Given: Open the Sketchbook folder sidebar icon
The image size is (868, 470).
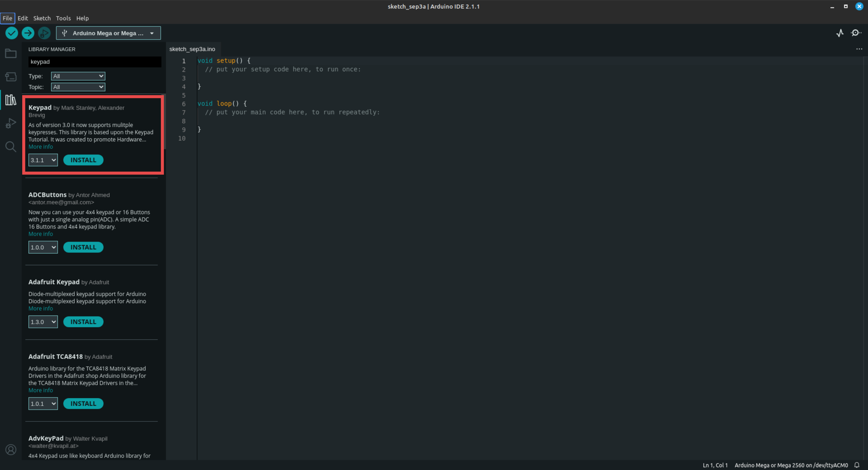Looking at the screenshot, I should (11, 54).
